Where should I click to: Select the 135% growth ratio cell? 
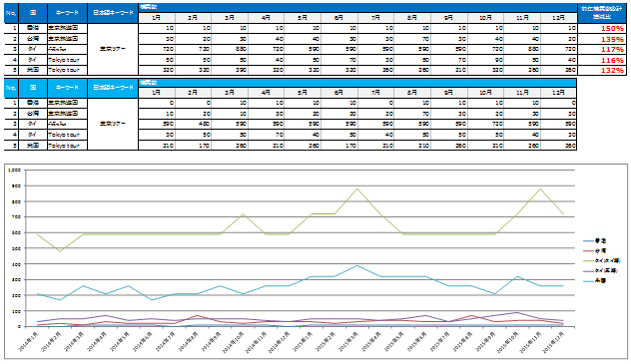tap(601, 39)
